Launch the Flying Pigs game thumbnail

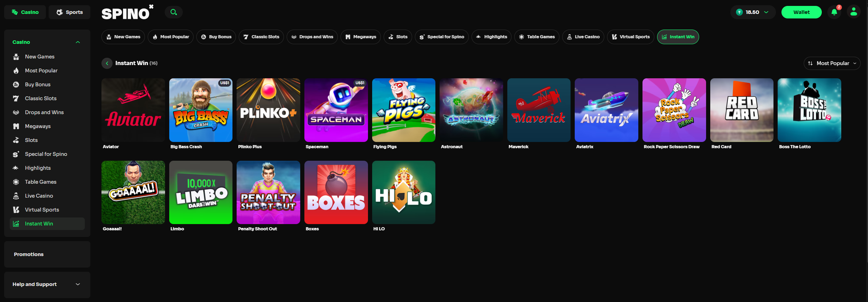point(404,110)
